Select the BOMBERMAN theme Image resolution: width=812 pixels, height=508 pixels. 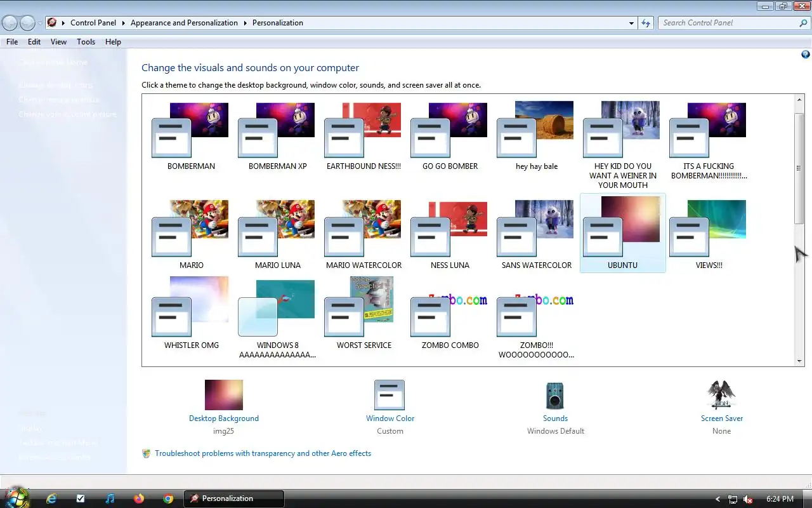coord(191,137)
